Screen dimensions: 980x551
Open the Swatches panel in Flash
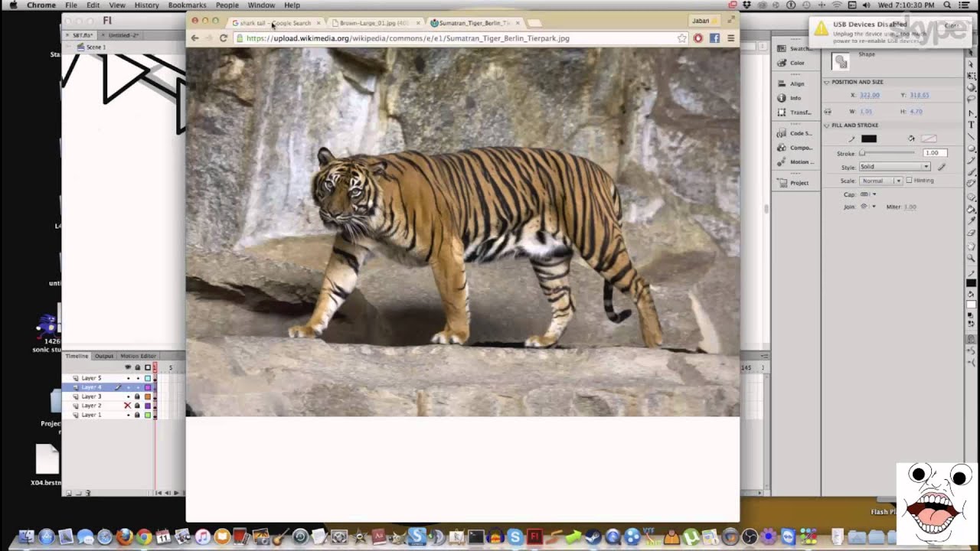[792, 49]
